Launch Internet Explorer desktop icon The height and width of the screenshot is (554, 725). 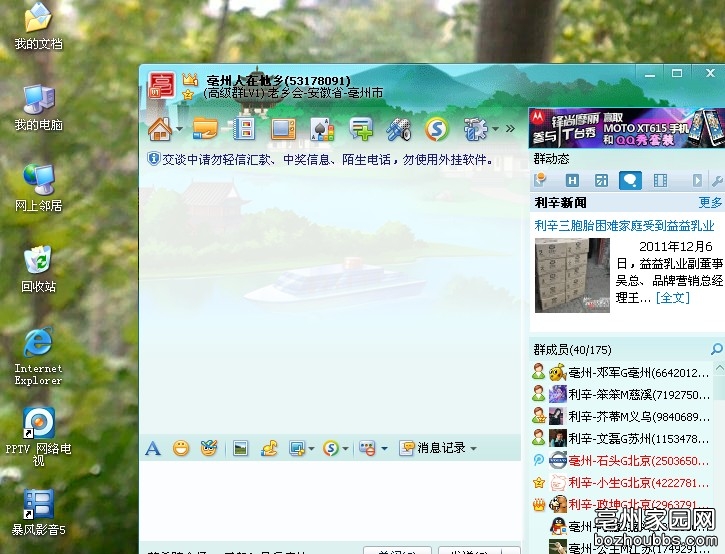pos(38,356)
